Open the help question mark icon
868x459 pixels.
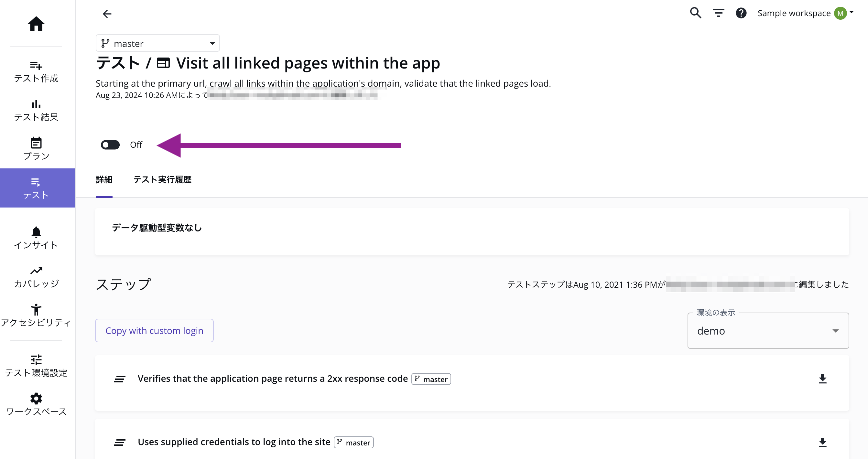click(x=741, y=13)
